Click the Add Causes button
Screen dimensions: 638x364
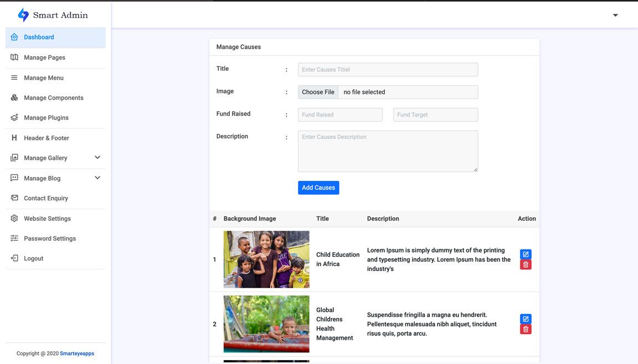(318, 188)
